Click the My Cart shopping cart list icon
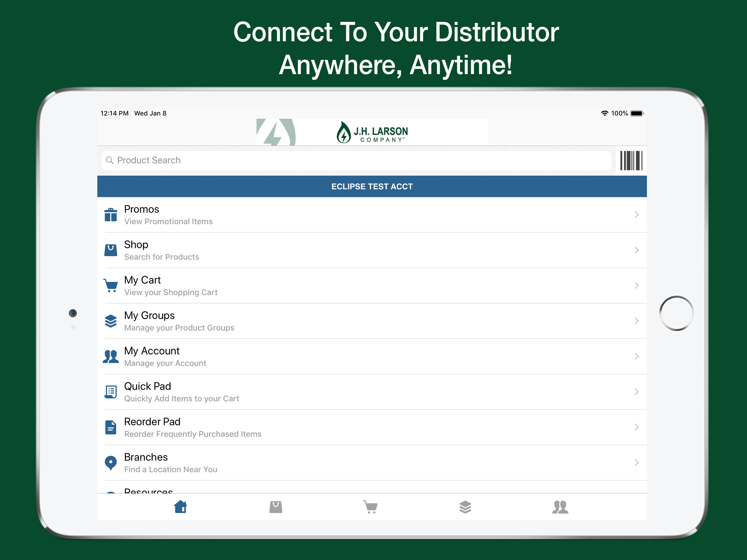The width and height of the screenshot is (747, 560). (111, 285)
